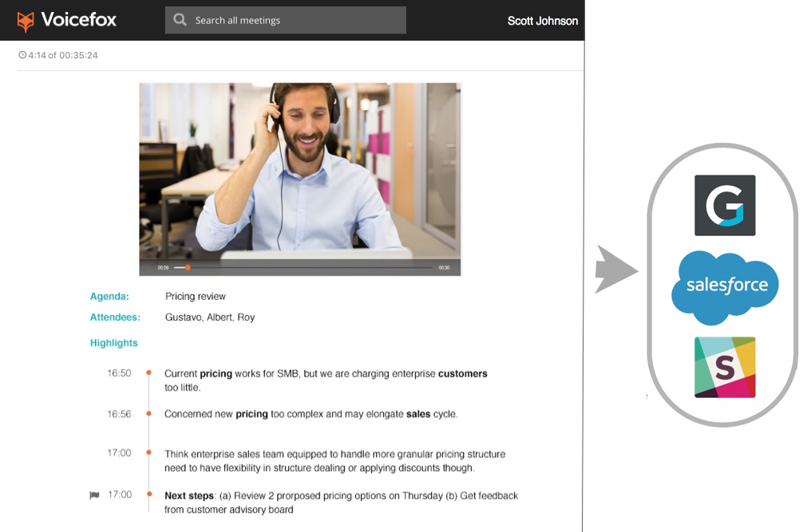Click the clock icon beside 4:14
The image size is (807, 532).
[x=22, y=54]
